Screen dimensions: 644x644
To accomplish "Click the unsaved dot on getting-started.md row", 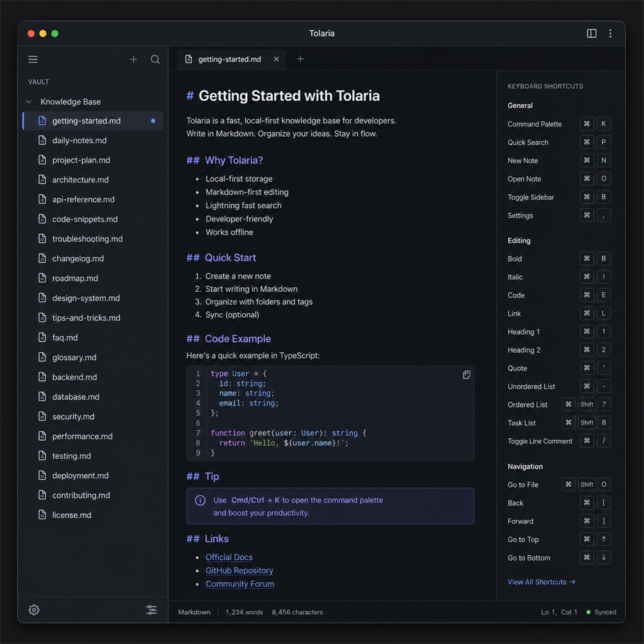I will (x=153, y=121).
